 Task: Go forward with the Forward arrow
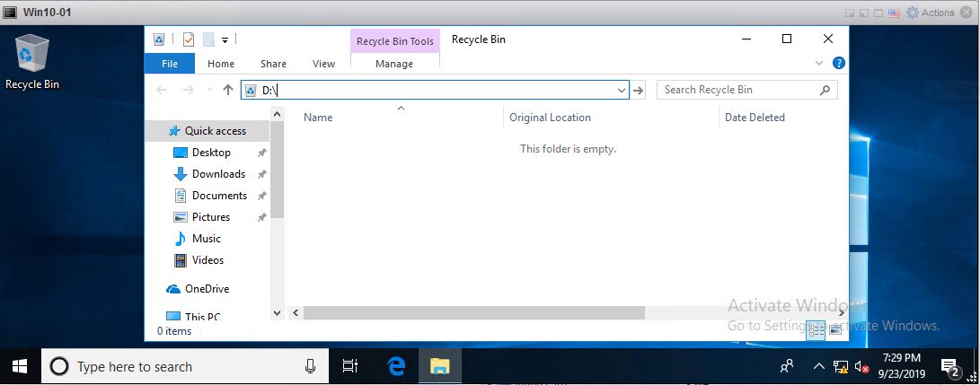tap(188, 90)
